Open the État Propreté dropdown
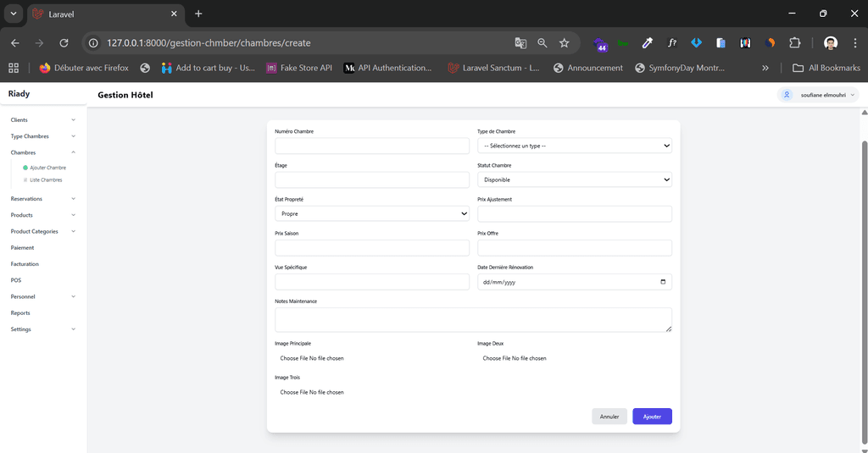Image resolution: width=868 pixels, height=453 pixels. click(371, 214)
